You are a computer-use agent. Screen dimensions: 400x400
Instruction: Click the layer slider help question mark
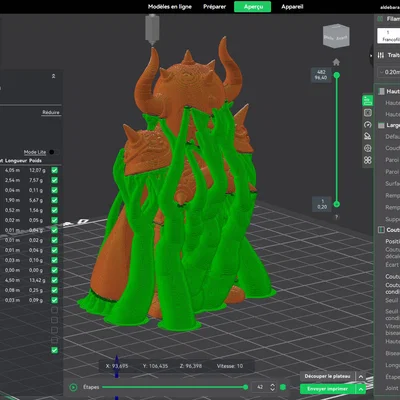(337, 217)
